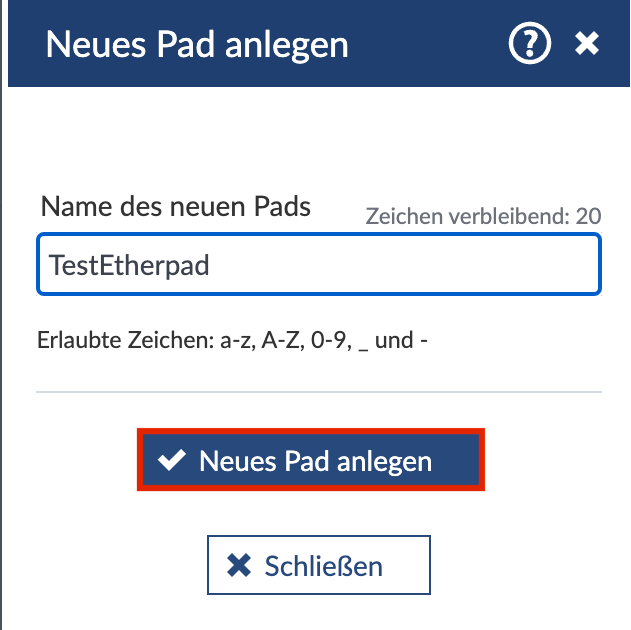Viewport: 631px width, 630px height.
Task: Open the help question mark icon
Action: [530, 44]
